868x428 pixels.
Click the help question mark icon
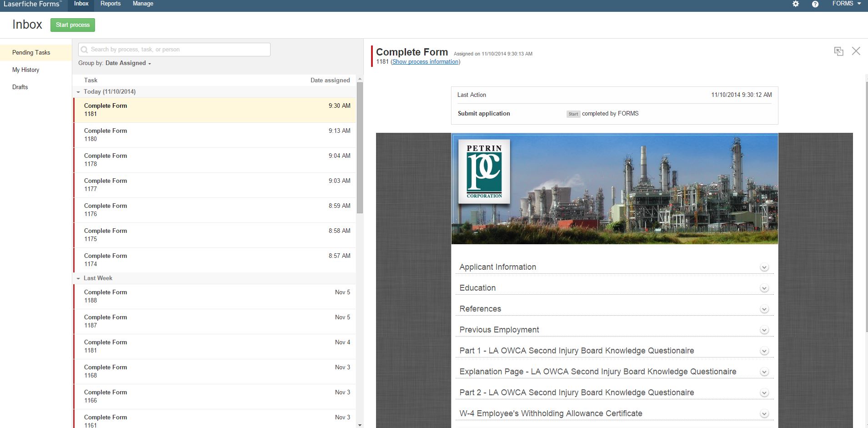[815, 4]
